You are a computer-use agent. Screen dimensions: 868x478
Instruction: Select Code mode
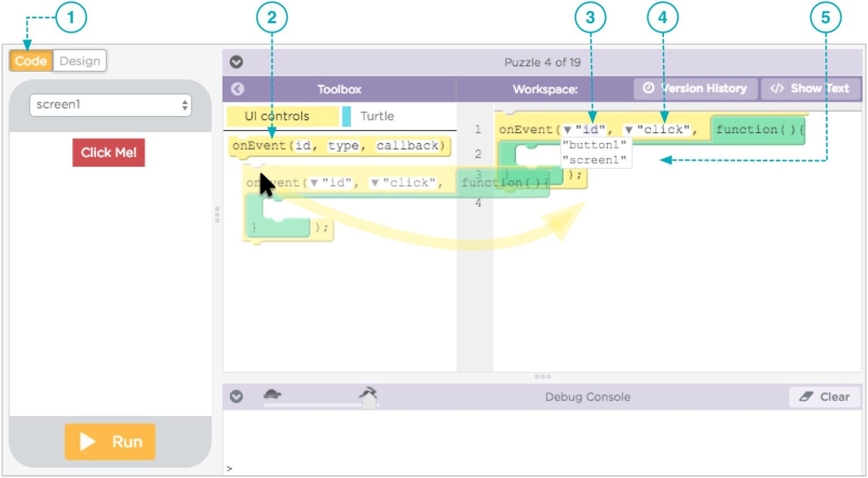coord(31,61)
